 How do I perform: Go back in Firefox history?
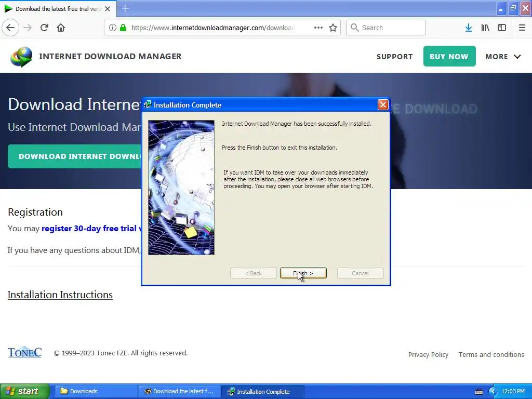[10, 28]
